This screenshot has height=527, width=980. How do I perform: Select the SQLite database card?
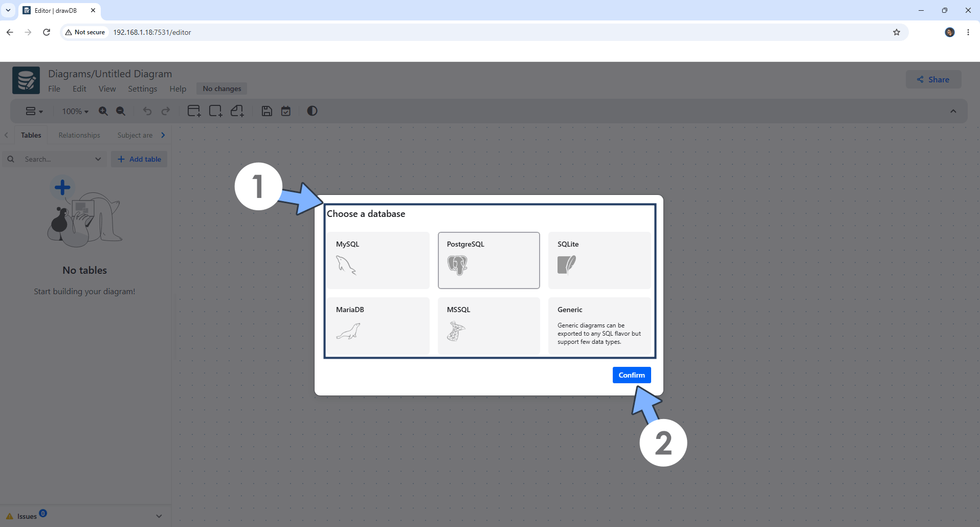pos(599,260)
